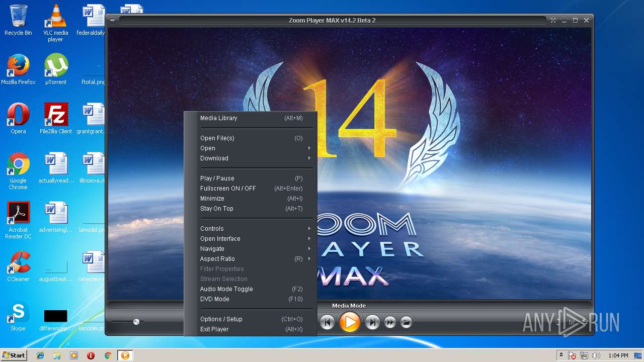Open Options / Setup
The height and width of the screenshot is (362, 644).
[251, 319]
